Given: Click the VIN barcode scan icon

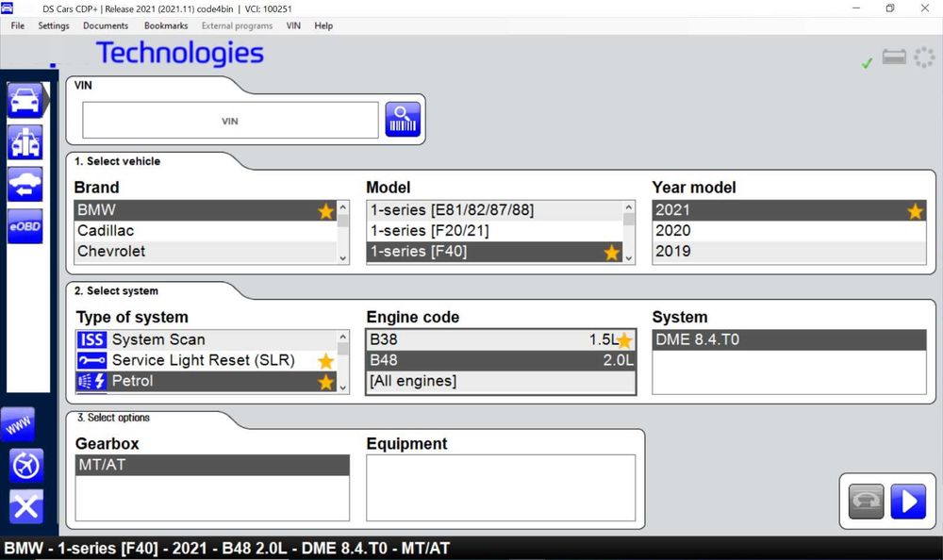Looking at the screenshot, I should pos(403,119).
